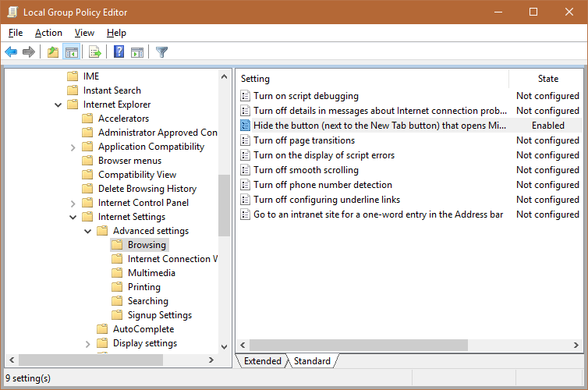Click the Back arrow toolbar icon

coord(11,52)
